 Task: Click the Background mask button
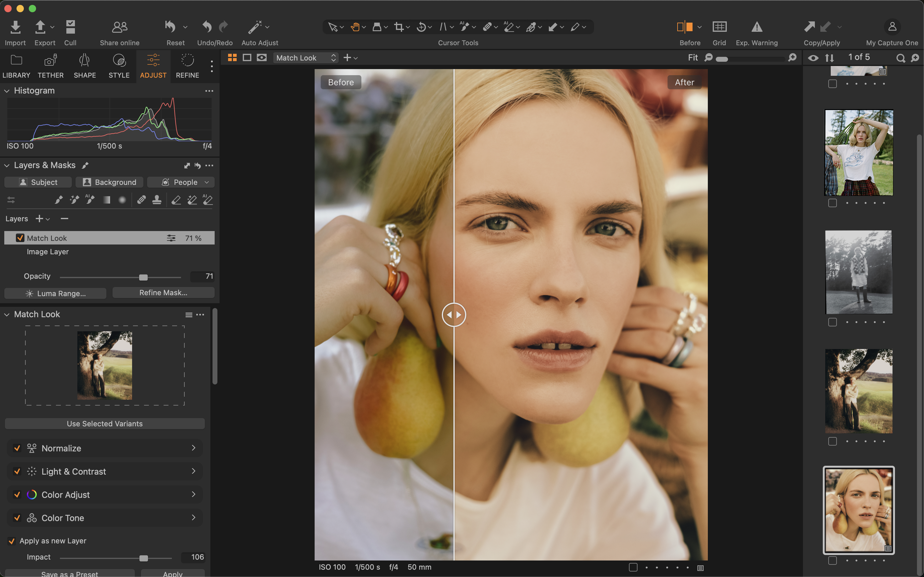click(x=109, y=182)
